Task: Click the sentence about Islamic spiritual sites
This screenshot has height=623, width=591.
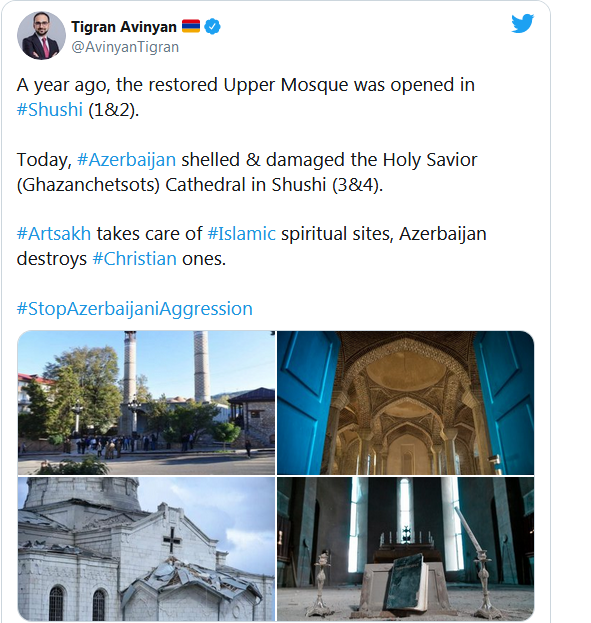Action: 252,246
